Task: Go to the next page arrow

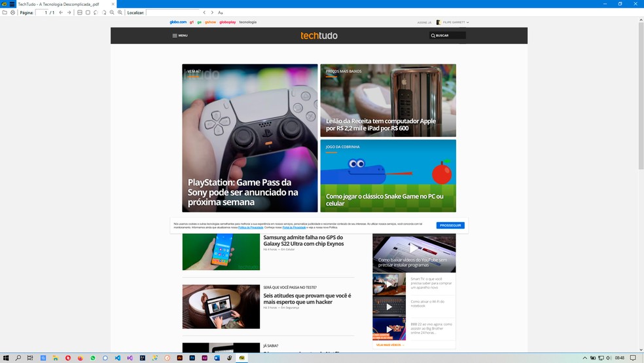Action: (x=69, y=12)
